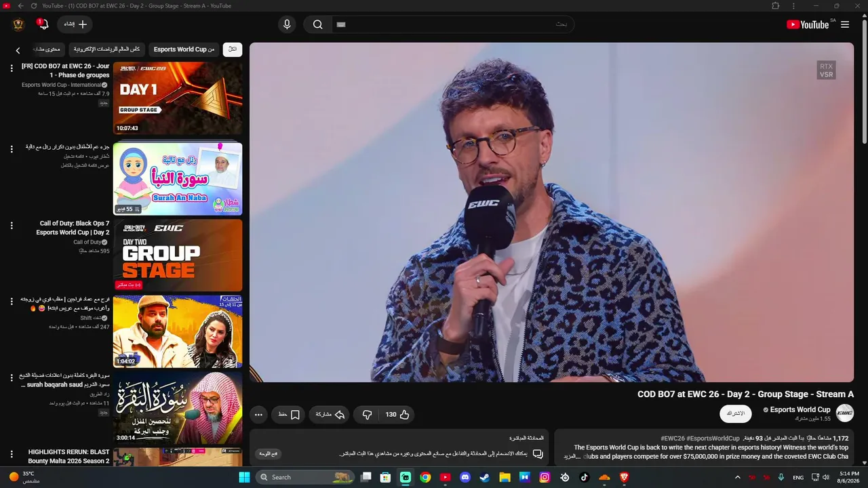Open live chat panel button
The height and width of the screenshot is (488, 868).
[x=269, y=454]
